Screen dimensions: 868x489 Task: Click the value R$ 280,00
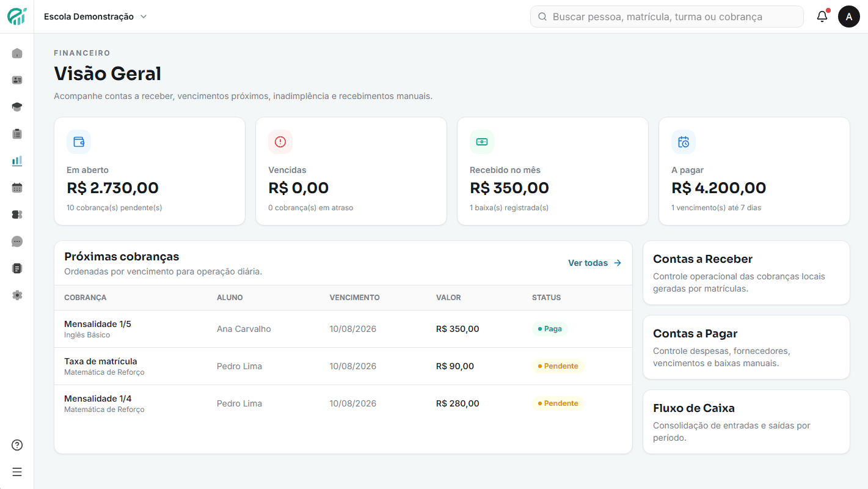click(458, 403)
